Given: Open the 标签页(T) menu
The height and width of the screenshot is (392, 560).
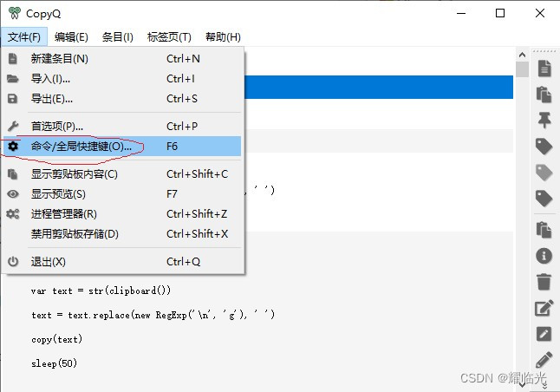Looking at the screenshot, I should [169, 36].
